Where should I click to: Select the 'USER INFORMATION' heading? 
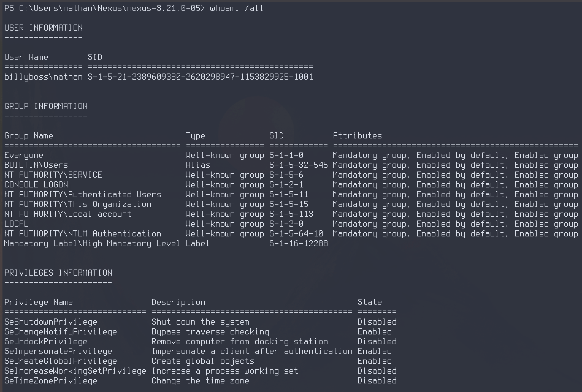pos(44,28)
